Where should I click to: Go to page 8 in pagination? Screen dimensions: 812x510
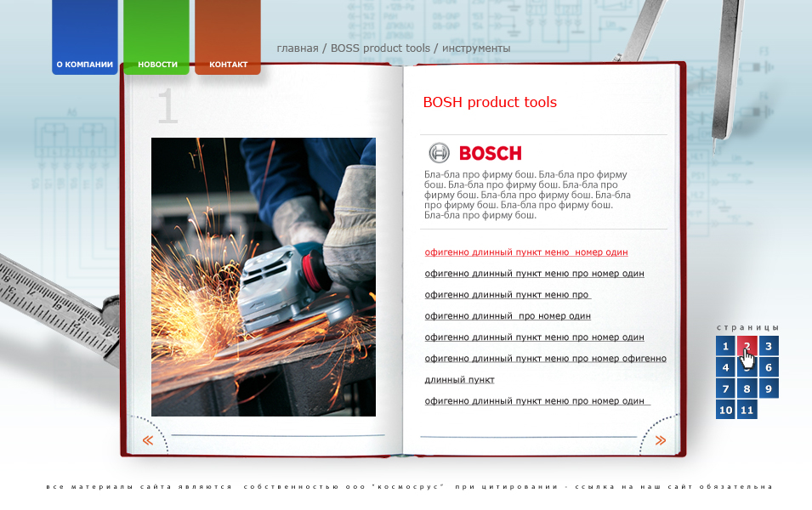pos(747,388)
